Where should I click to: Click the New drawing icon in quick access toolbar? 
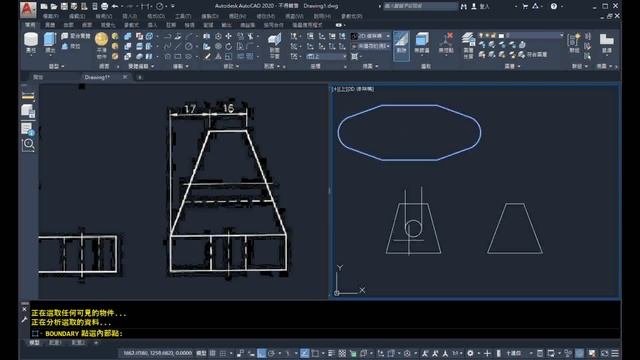44,6
